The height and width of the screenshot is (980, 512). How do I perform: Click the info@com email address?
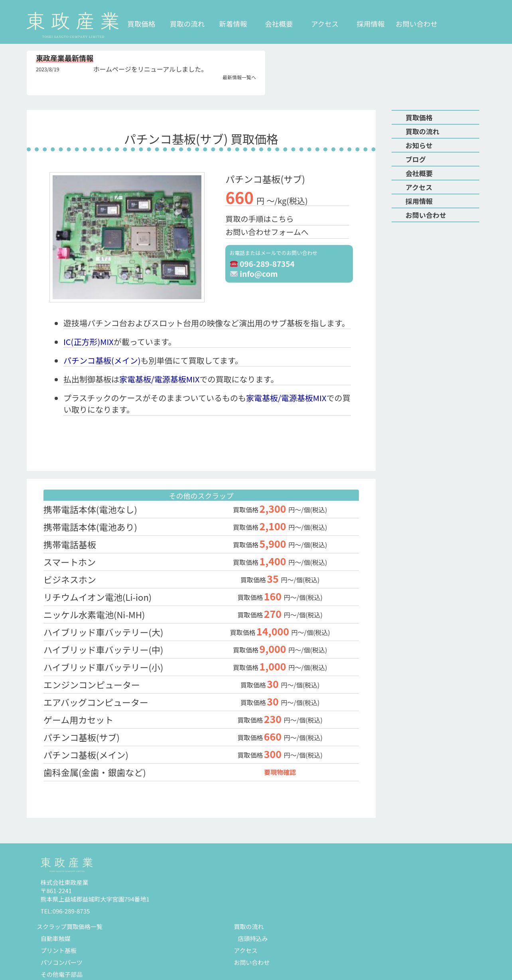[258, 274]
